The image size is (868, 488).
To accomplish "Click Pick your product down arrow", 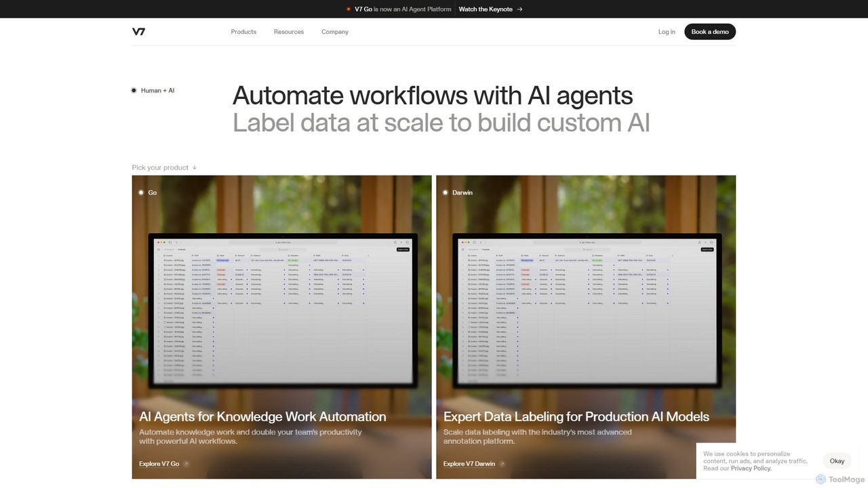I will pos(195,167).
